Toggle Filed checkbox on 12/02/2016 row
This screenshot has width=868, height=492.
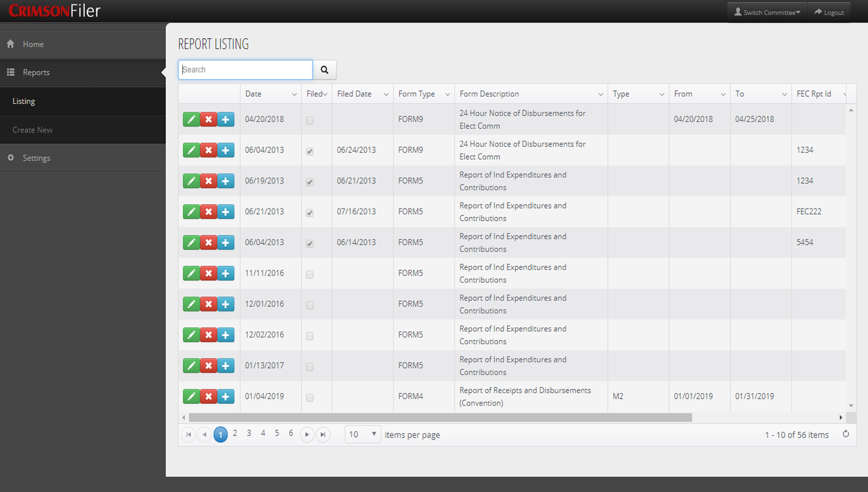310,336
